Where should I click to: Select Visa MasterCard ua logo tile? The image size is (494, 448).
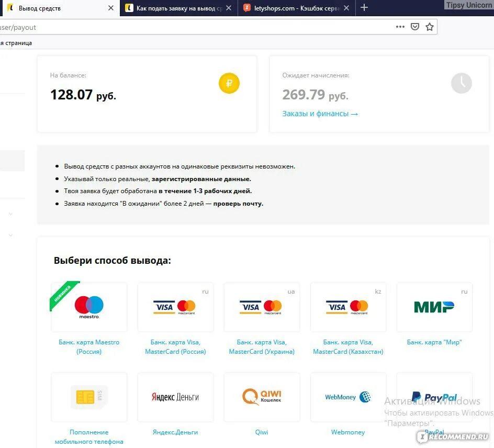coord(262,307)
